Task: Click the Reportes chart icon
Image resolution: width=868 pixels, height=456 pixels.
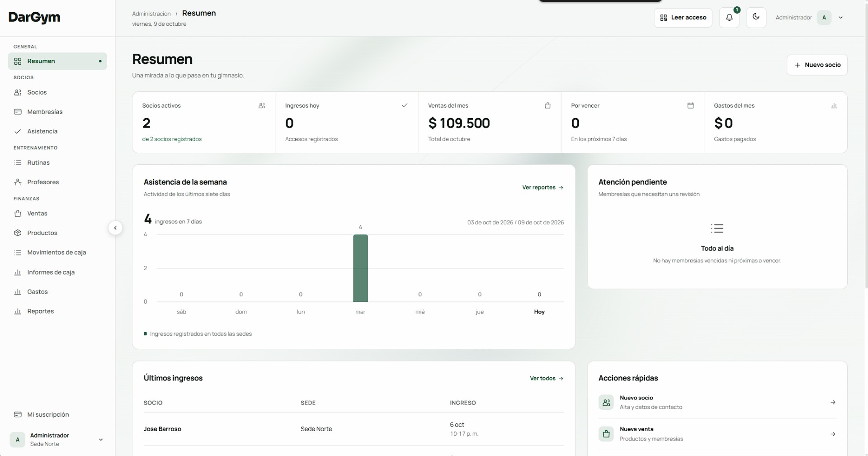Action: point(18,311)
